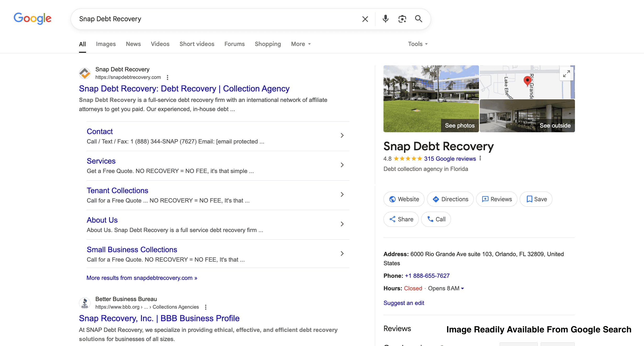Click the https://snapdebtrecovery.com URL text

point(128,77)
